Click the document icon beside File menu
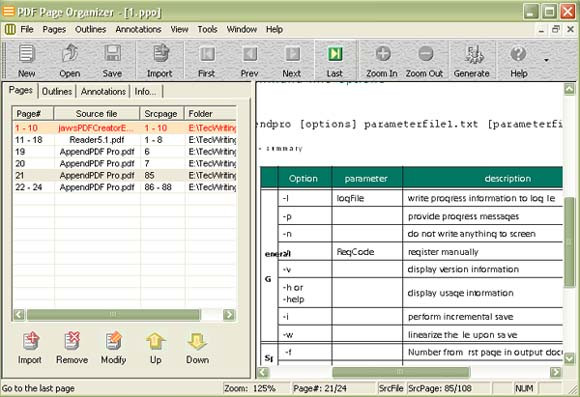Screen dimensions: 580x397 10,29
